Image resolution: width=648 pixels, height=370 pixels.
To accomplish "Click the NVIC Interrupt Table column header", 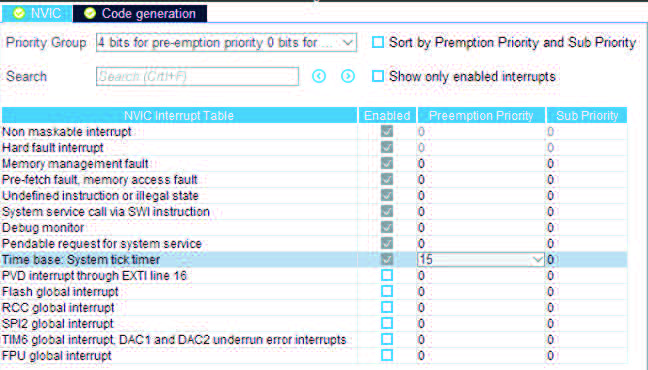I will pos(179,115).
